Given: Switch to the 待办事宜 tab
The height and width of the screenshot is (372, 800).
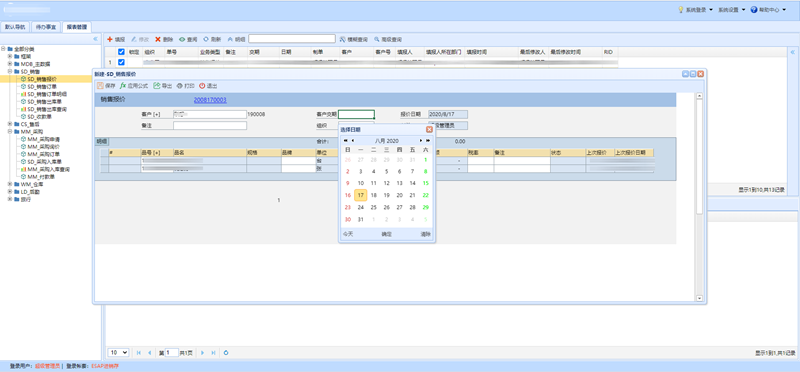Looking at the screenshot, I should (x=45, y=27).
